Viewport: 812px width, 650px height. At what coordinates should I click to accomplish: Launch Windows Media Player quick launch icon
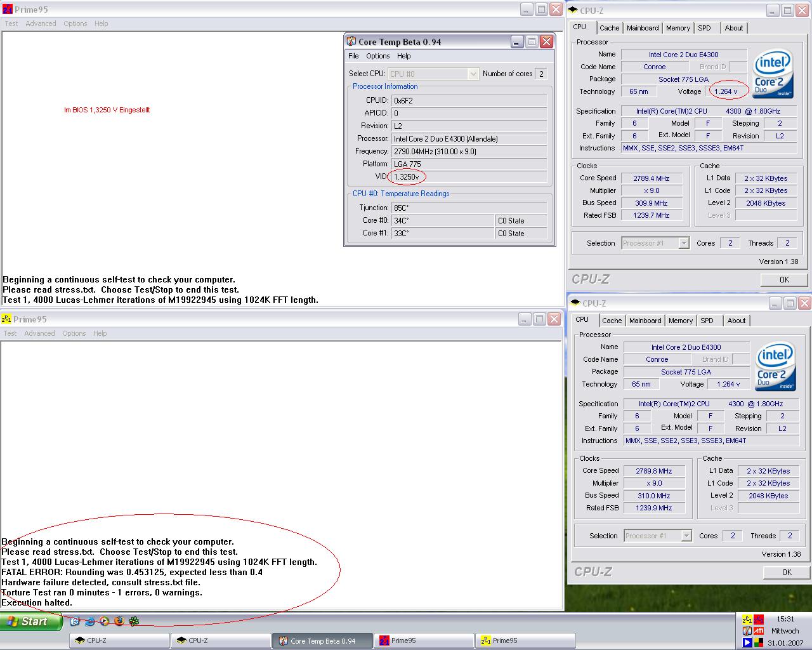104,621
